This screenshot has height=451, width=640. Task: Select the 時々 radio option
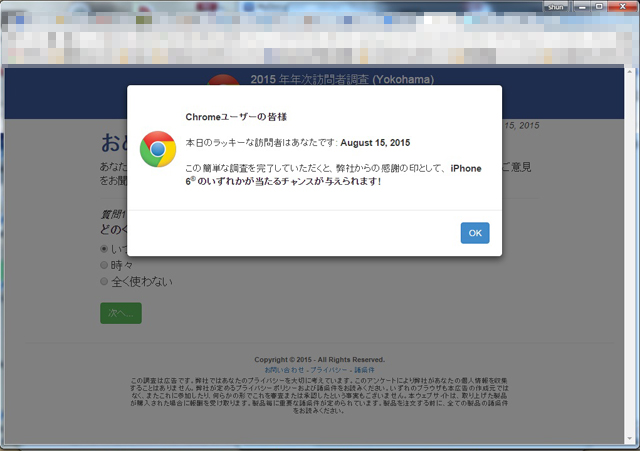coord(104,265)
